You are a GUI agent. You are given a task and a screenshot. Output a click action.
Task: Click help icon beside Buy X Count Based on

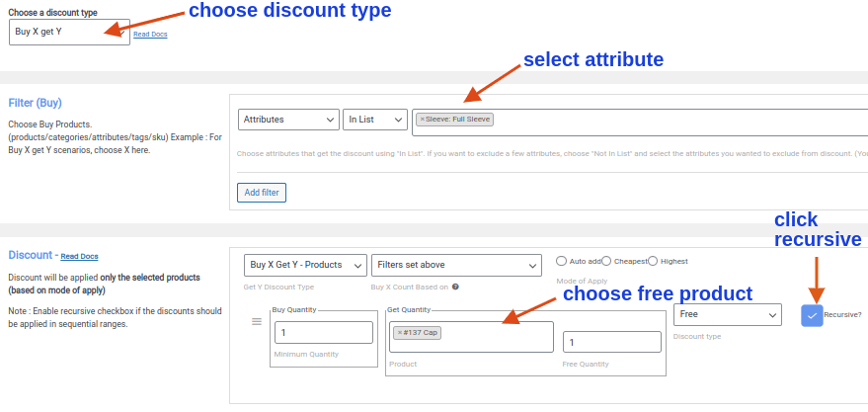coord(456,288)
